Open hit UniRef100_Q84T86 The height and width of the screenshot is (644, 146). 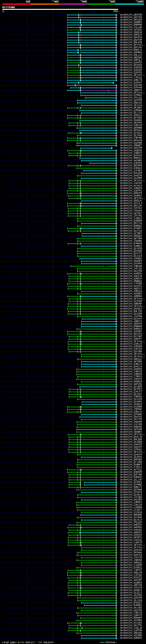click(131, 15)
